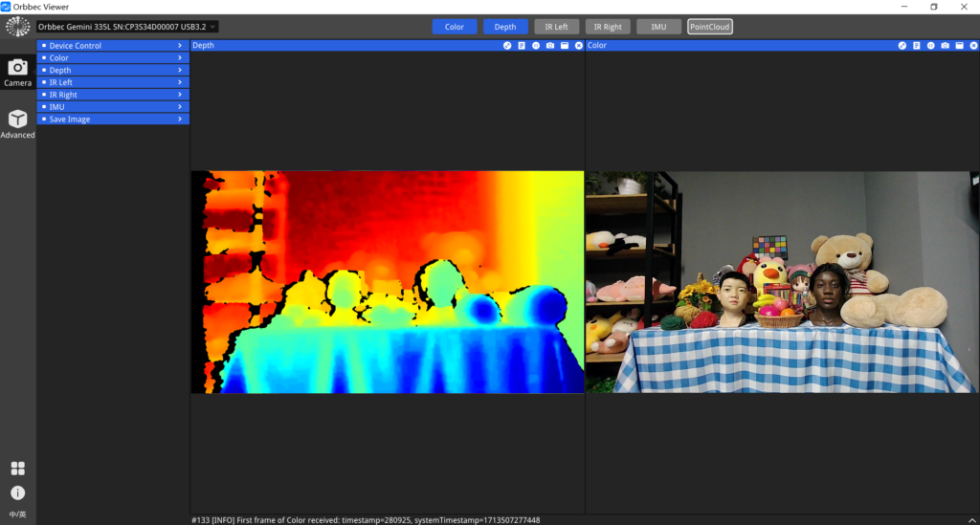This screenshot has width=980, height=525.
Task: Enable the IR Left stream
Action: [556, 27]
